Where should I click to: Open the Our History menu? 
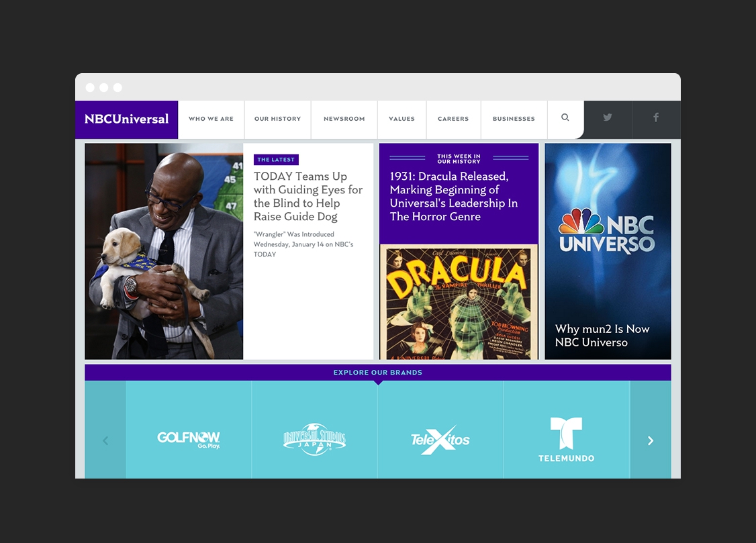coord(277,119)
